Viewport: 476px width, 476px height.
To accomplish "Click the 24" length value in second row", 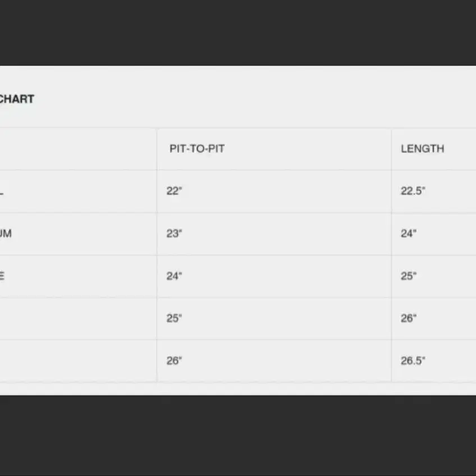I will point(409,234).
